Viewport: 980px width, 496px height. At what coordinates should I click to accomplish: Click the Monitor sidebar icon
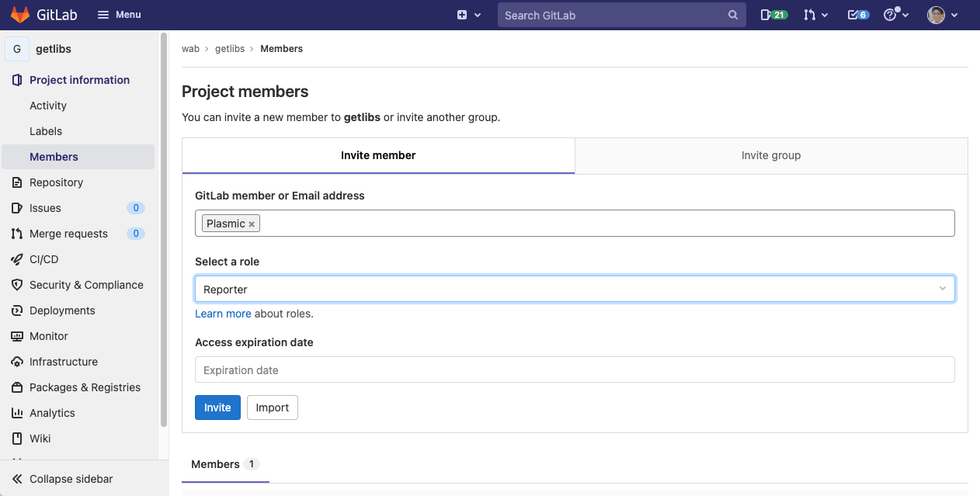click(17, 336)
